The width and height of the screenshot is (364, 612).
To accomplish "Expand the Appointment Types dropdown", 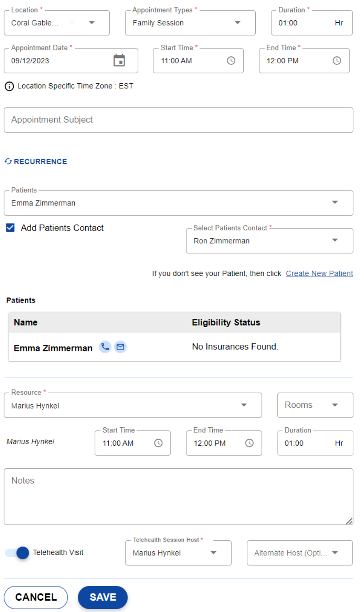I will (x=237, y=23).
